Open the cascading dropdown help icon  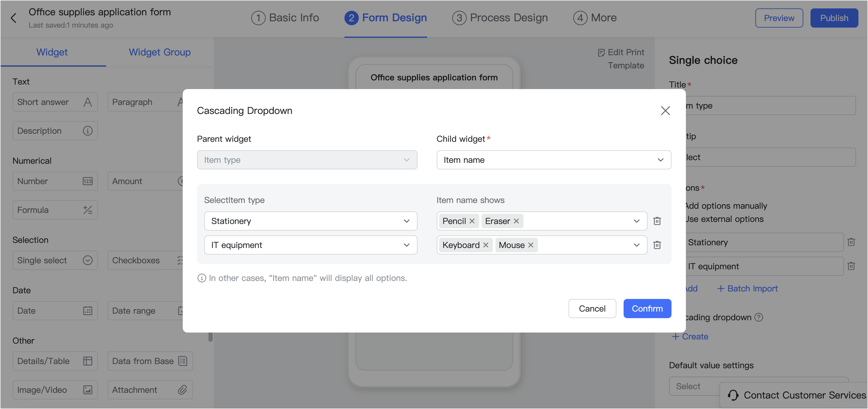click(x=758, y=317)
